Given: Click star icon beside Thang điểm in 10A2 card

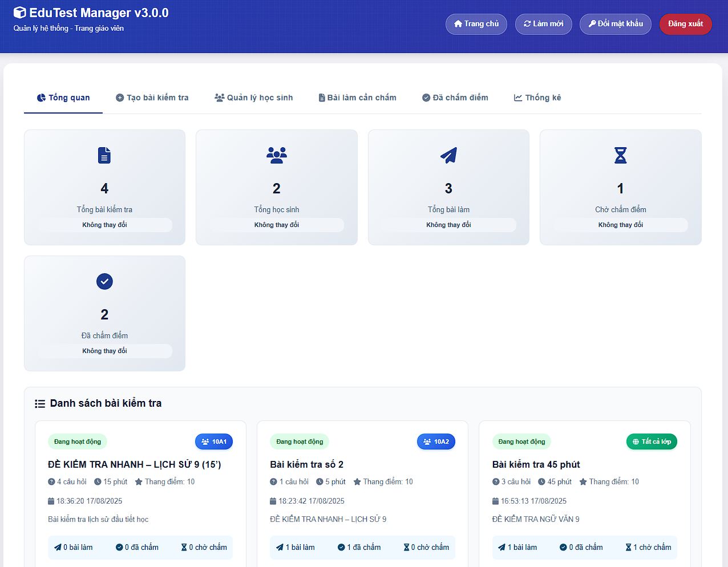Looking at the screenshot, I should point(357,481).
